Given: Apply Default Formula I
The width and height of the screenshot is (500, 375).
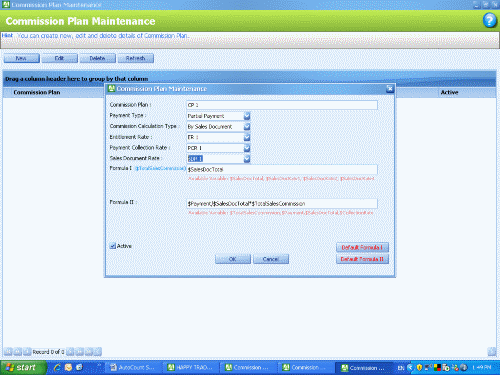Looking at the screenshot, I should coord(362,247).
